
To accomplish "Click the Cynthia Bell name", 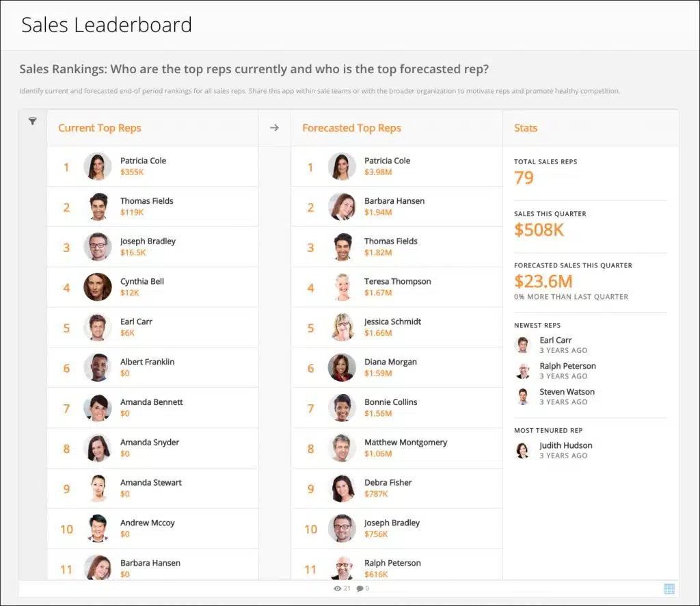I will (142, 281).
